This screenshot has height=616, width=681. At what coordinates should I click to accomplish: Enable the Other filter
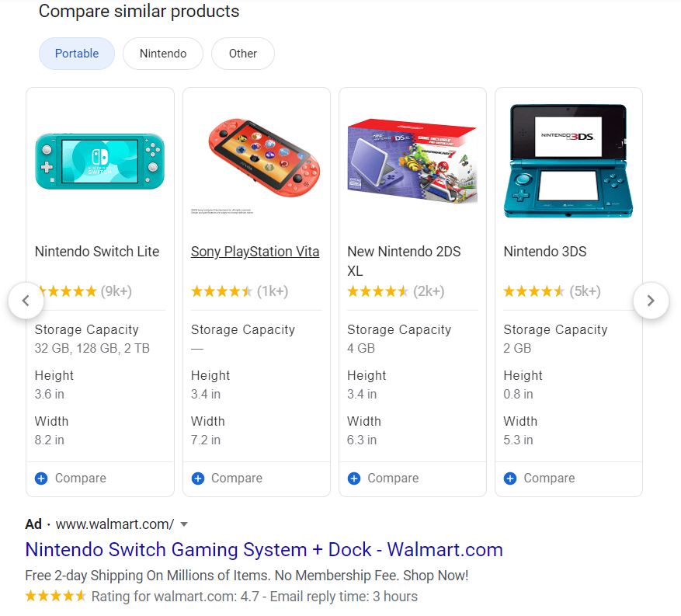[242, 53]
